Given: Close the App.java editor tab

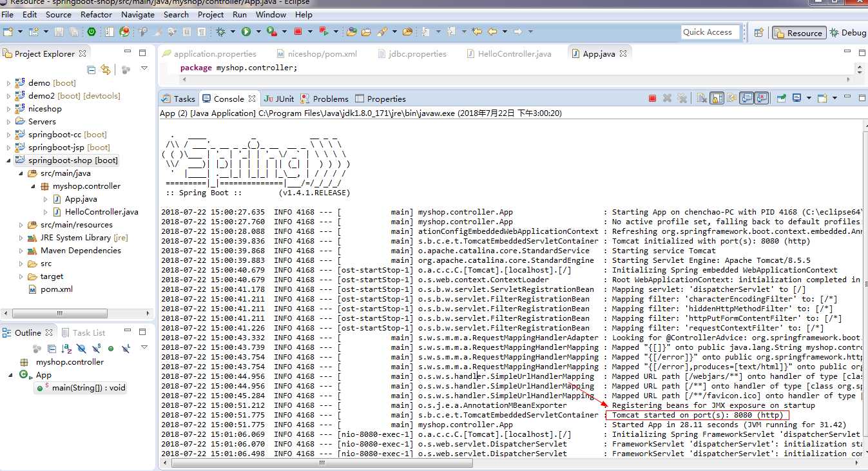Looking at the screenshot, I should 623,53.
